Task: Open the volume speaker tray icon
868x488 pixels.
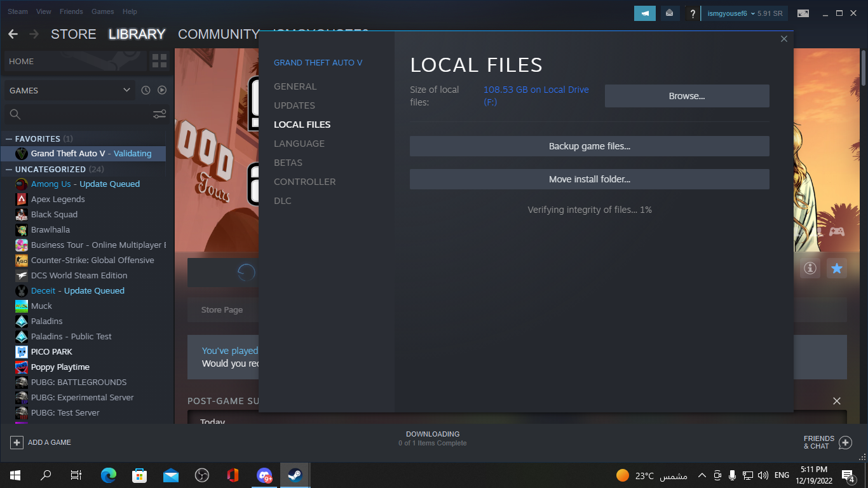Action: click(763, 475)
